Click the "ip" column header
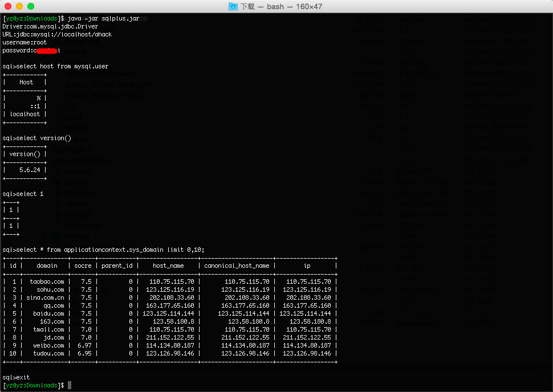553x392 pixels. tap(307, 266)
